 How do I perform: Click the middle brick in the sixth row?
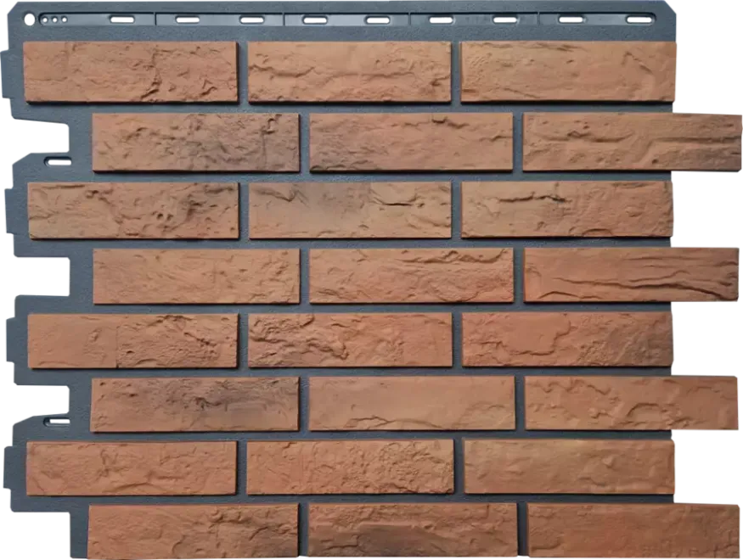412,403
